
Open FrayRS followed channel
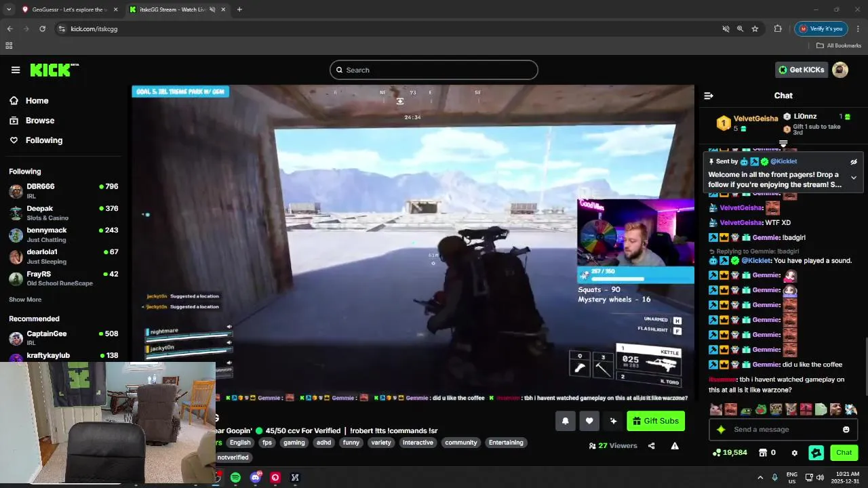click(x=63, y=278)
